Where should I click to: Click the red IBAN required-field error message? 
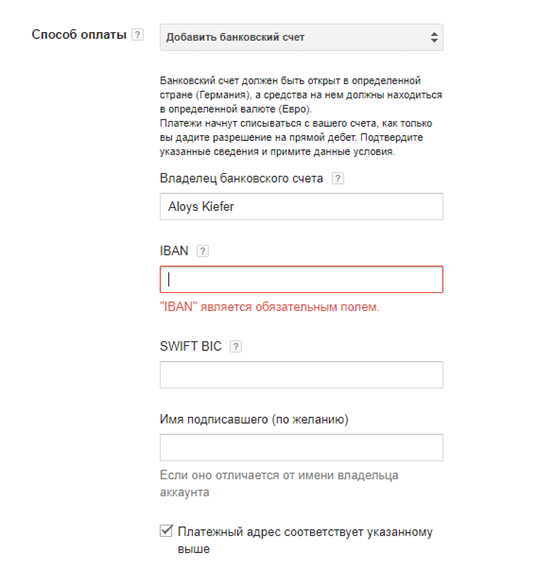pos(269,307)
